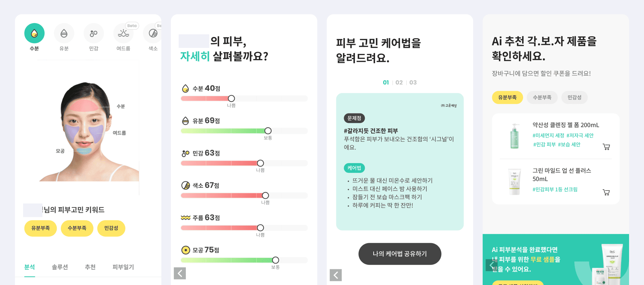Image resolution: width=644 pixels, height=285 pixels.
Task: Click the cart icon beside 약산성 클렌징 젤 폼
Action: (607, 147)
